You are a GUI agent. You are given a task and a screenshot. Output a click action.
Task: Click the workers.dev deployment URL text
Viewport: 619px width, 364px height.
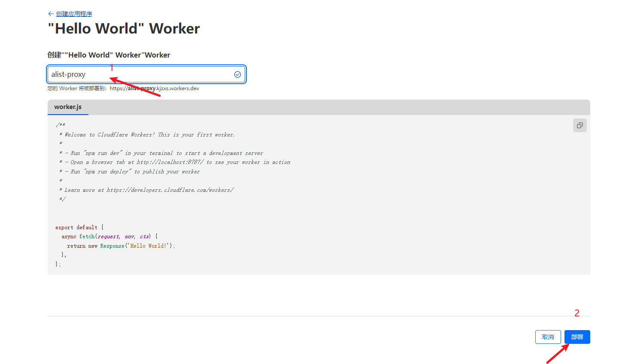click(x=155, y=88)
